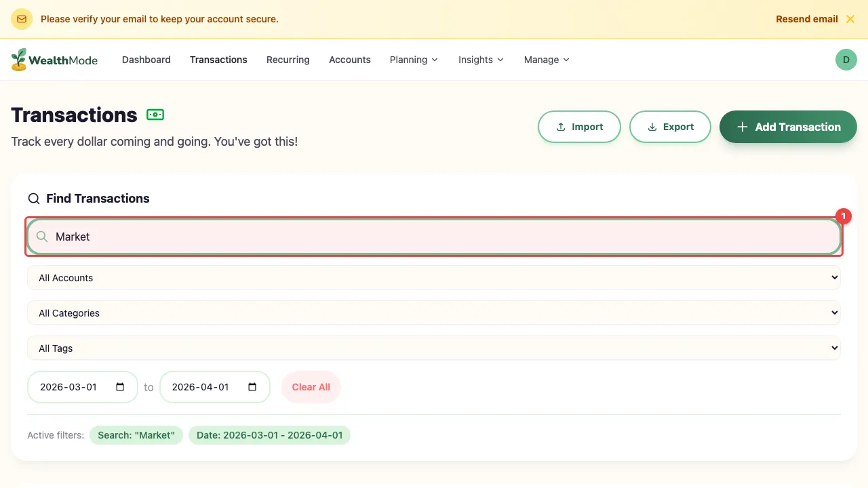
Task: Click the banknote icon beside Transactions heading
Action: [155, 114]
